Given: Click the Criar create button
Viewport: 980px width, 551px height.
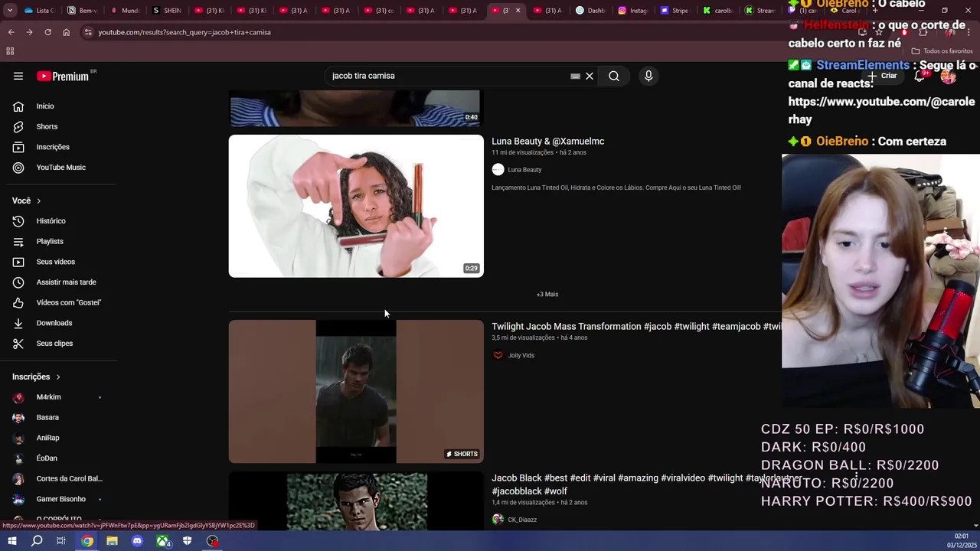Looking at the screenshot, I should [x=882, y=76].
